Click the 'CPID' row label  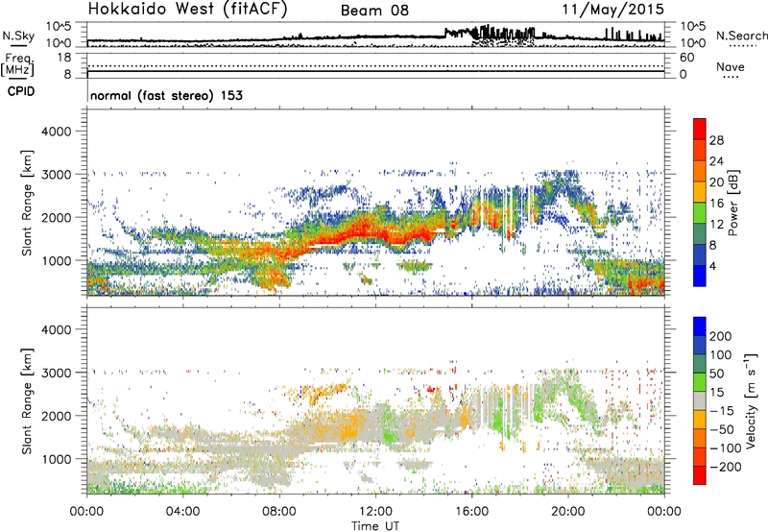(21, 91)
